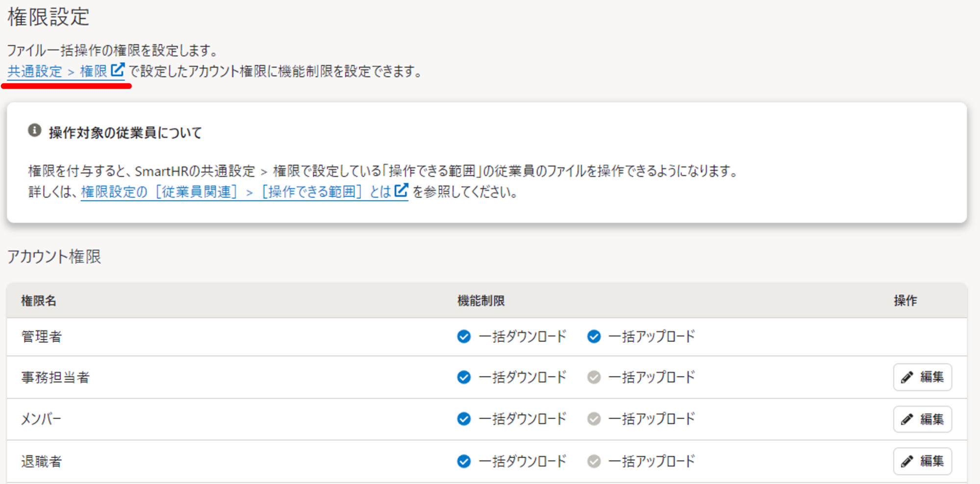Screen dimensions: 980x484
Task: Click blue check icon for 管理者 一括ダウンロード
Action: (x=464, y=337)
